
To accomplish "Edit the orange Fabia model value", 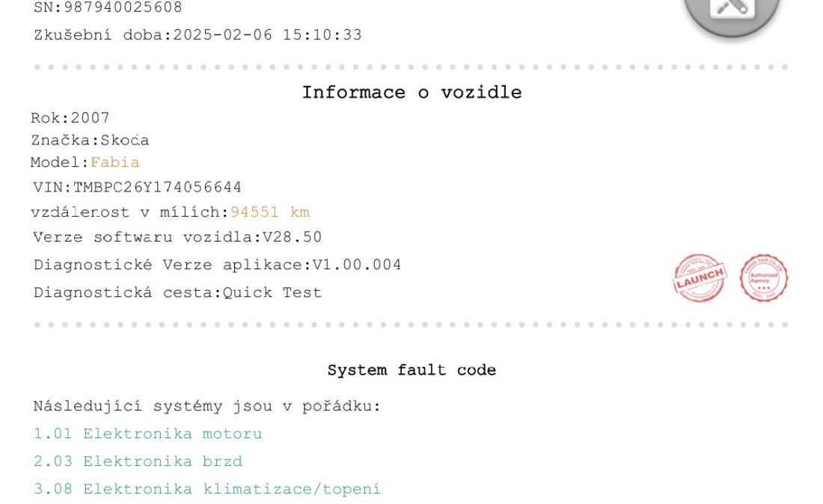I will point(115,162).
